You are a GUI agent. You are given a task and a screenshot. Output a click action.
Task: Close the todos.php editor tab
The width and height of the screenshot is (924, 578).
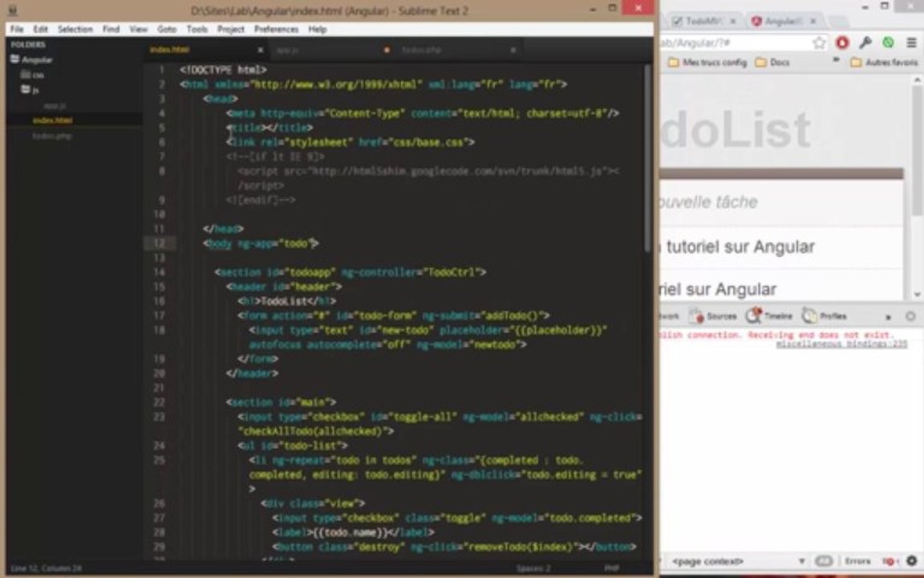pyautogui.click(x=513, y=50)
